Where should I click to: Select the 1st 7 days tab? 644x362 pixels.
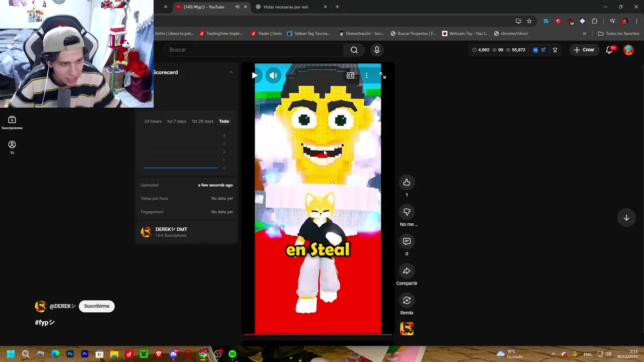tap(177, 121)
